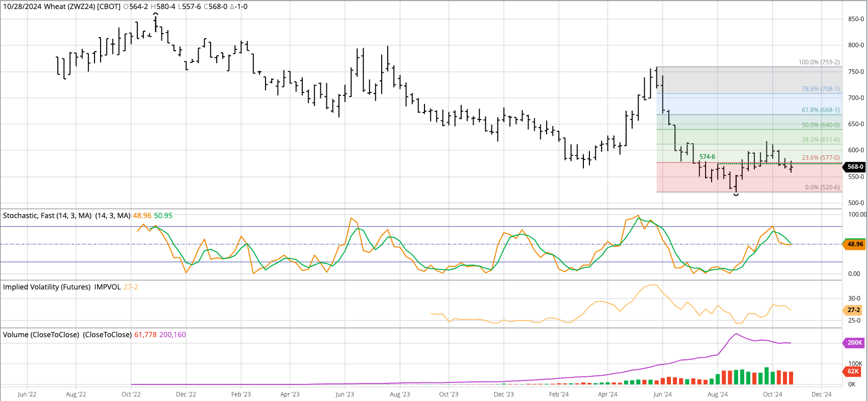Click the Jun '24 date on the time axis
The image size is (868, 401).
(x=662, y=394)
